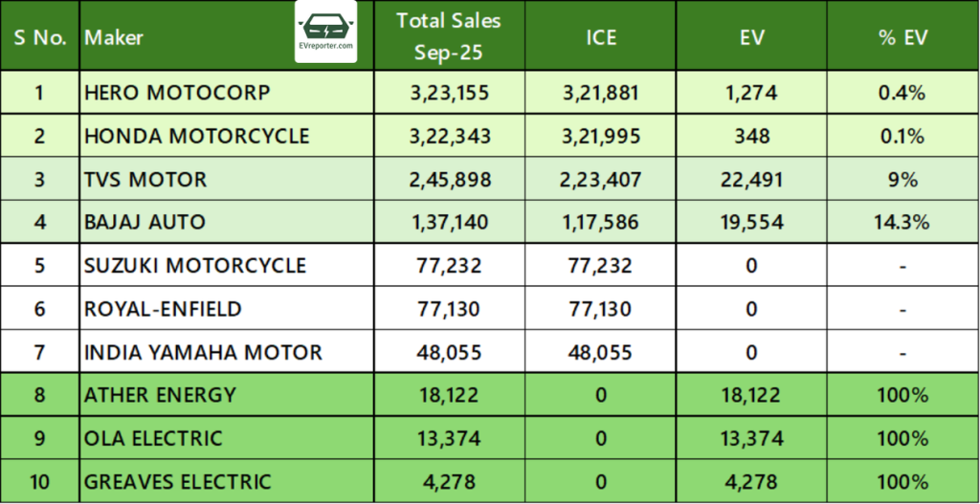
Task: Select the HERO MOTOCORP maker cell
Action: click(x=177, y=93)
